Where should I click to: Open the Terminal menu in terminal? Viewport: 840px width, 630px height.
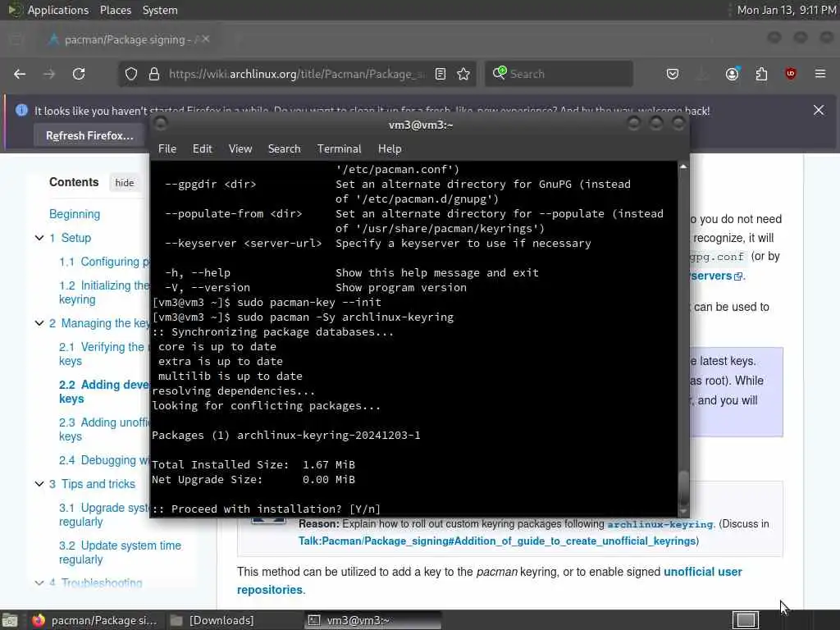(339, 149)
